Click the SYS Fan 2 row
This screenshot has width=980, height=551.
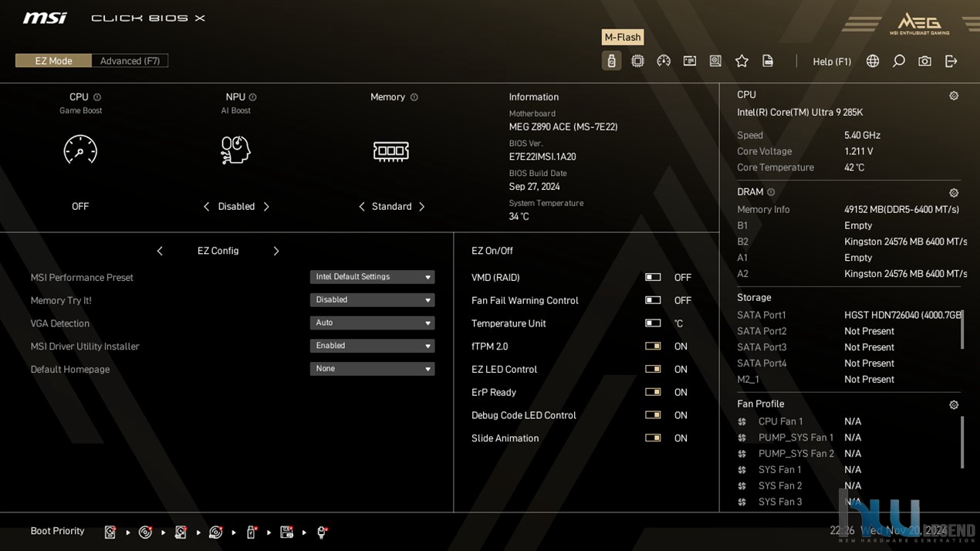pyautogui.click(x=800, y=485)
